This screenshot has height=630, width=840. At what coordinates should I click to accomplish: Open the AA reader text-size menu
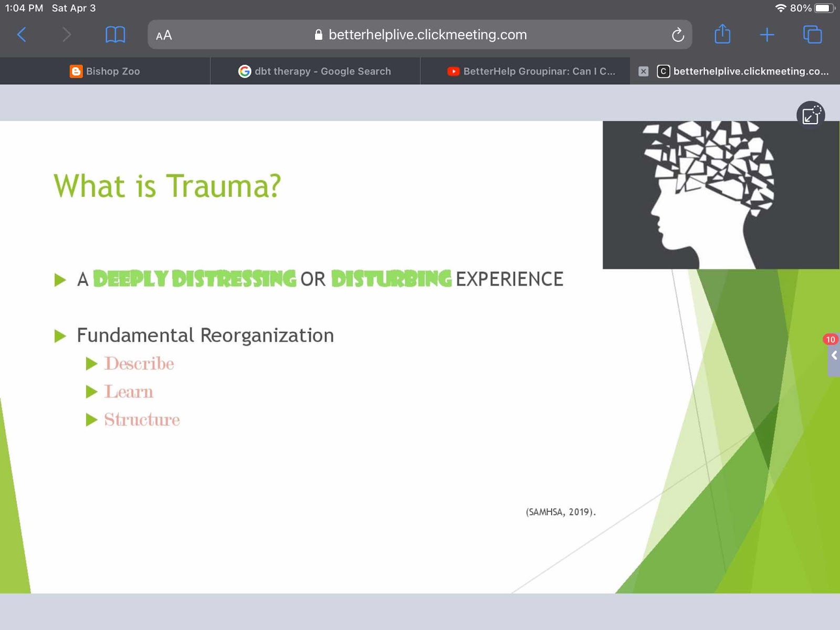pyautogui.click(x=164, y=35)
